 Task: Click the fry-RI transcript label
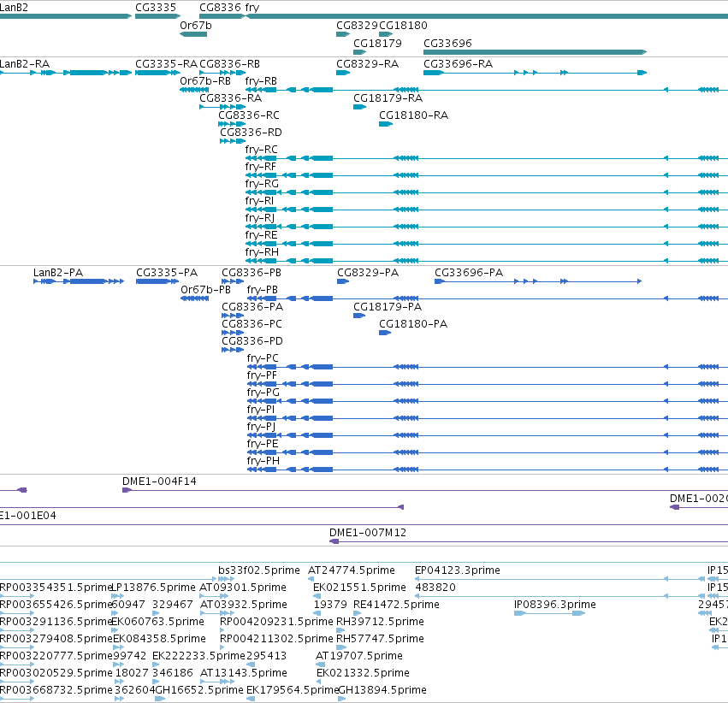click(x=259, y=201)
